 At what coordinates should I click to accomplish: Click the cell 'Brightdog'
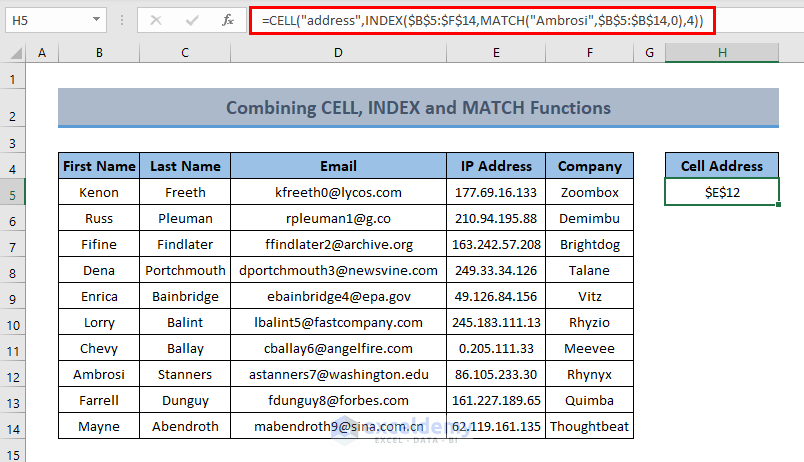(x=590, y=245)
